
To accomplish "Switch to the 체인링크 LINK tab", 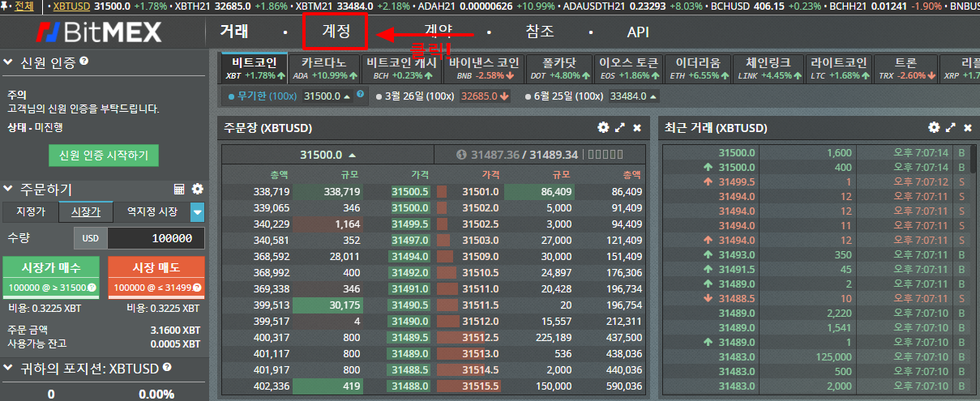I will tap(769, 68).
